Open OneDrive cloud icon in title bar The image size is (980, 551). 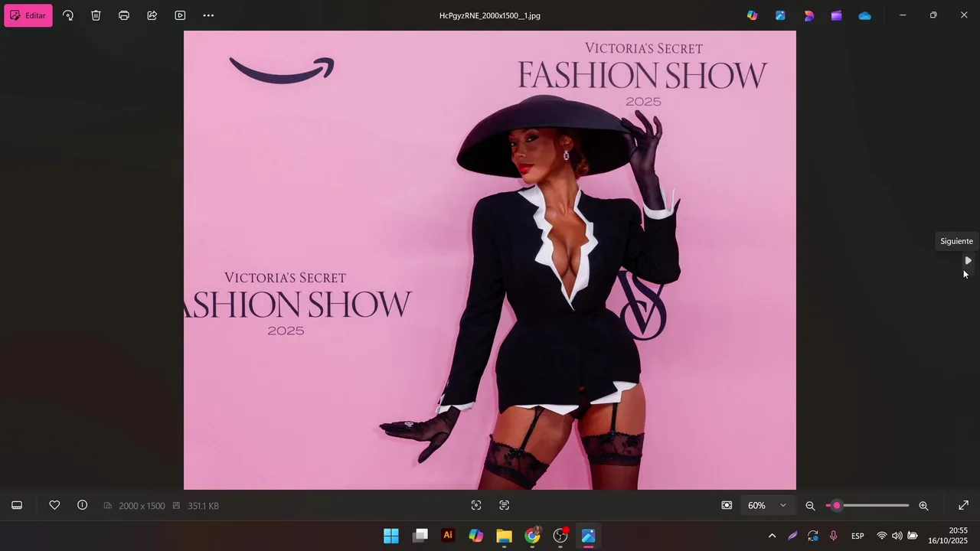pos(865,15)
